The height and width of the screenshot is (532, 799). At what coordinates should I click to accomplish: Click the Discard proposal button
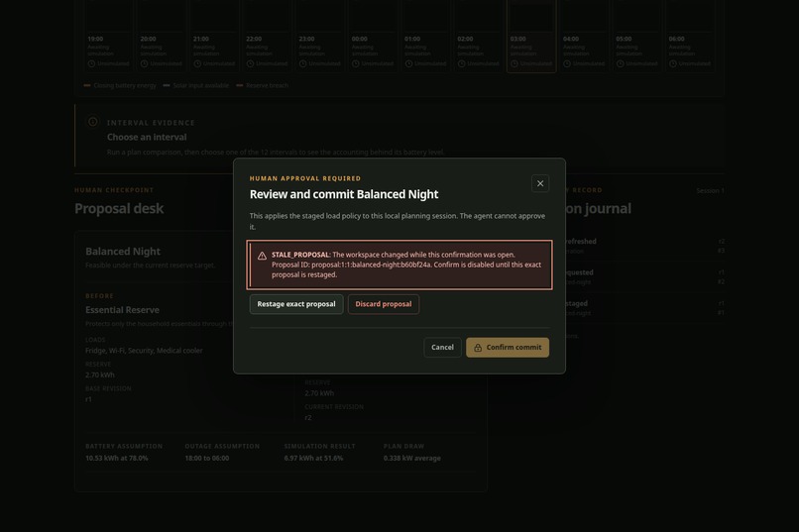click(384, 304)
